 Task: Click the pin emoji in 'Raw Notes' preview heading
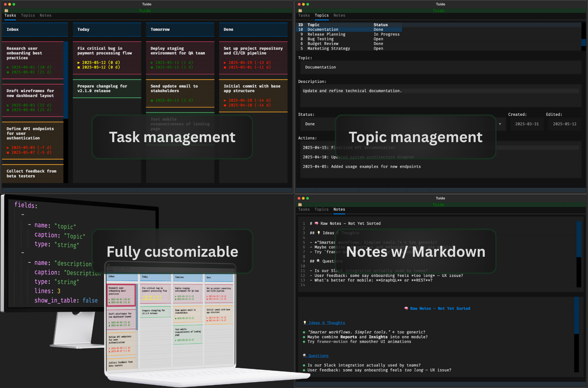406,308
